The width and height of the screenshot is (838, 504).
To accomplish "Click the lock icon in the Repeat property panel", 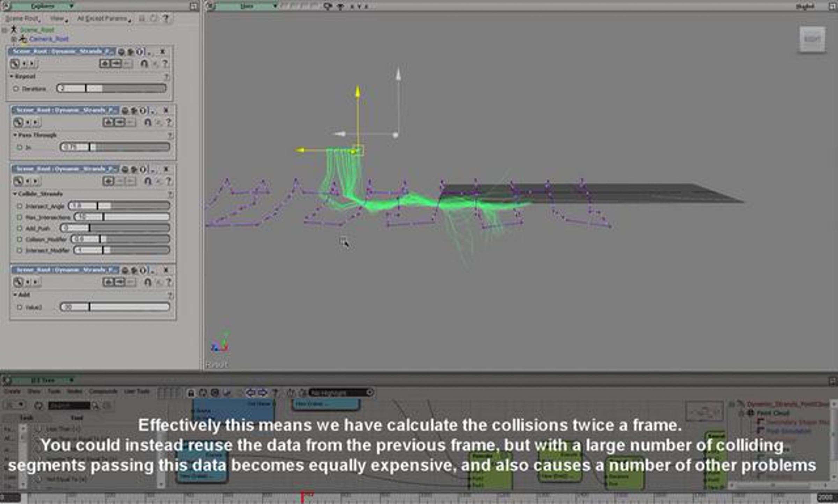I will pos(144,64).
